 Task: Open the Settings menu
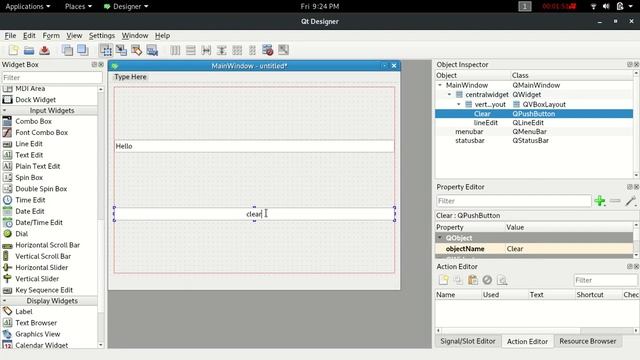point(102,36)
